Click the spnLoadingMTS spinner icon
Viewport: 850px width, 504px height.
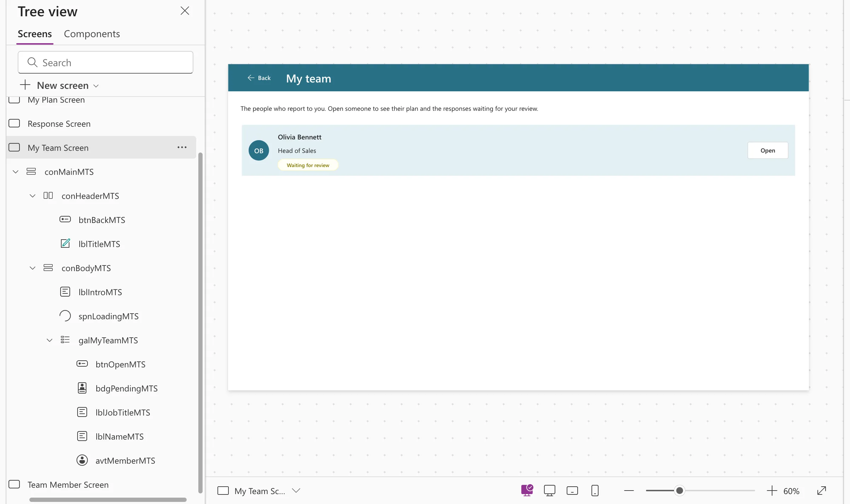click(x=65, y=316)
